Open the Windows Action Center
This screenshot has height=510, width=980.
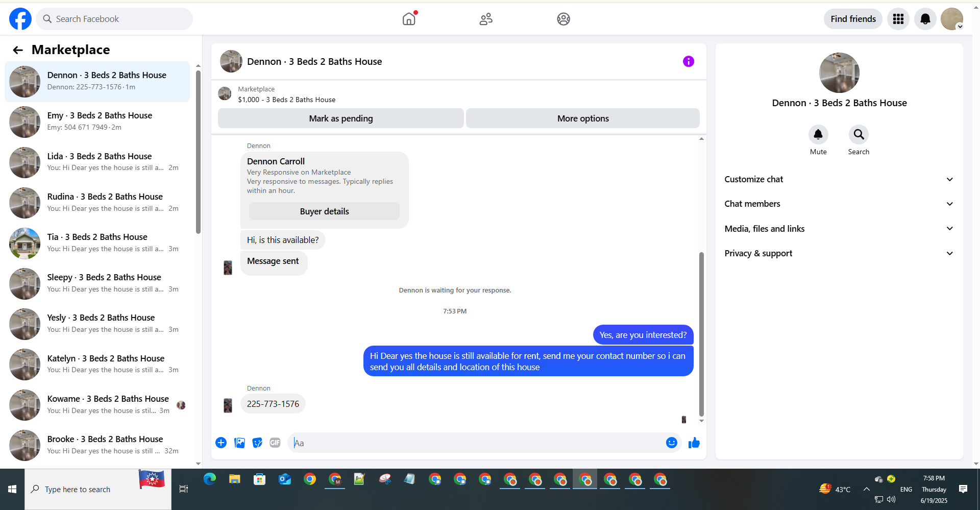[x=963, y=489]
